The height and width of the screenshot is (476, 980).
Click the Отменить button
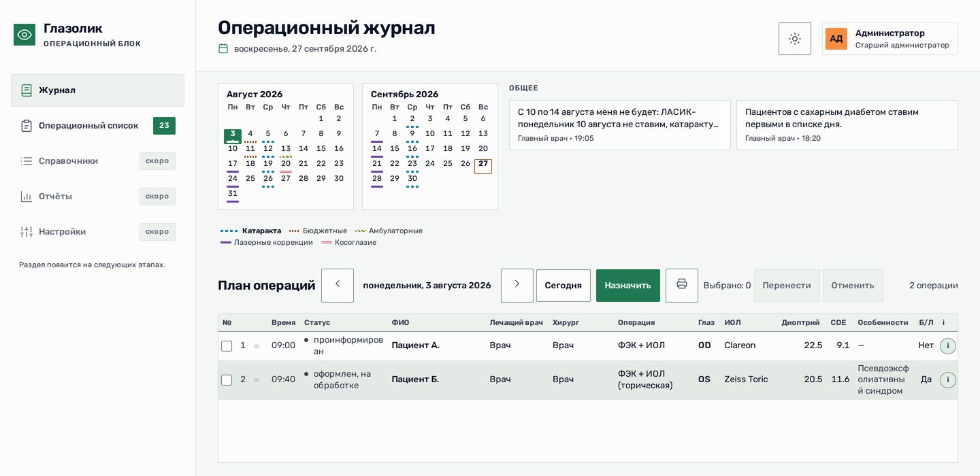point(853,286)
